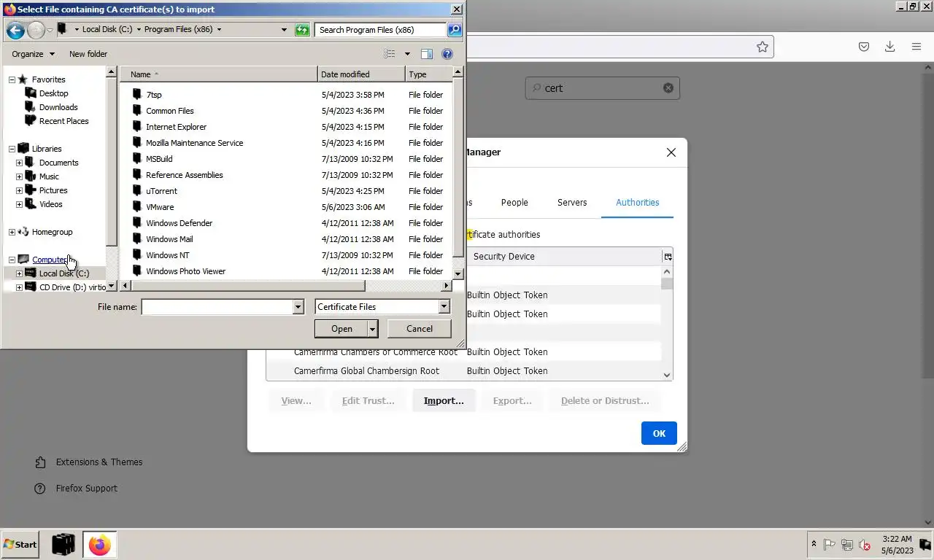Screen dimensions: 934x560
Task: Collapse the Favorites tree group
Action: pyautogui.click(x=12, y=79)
